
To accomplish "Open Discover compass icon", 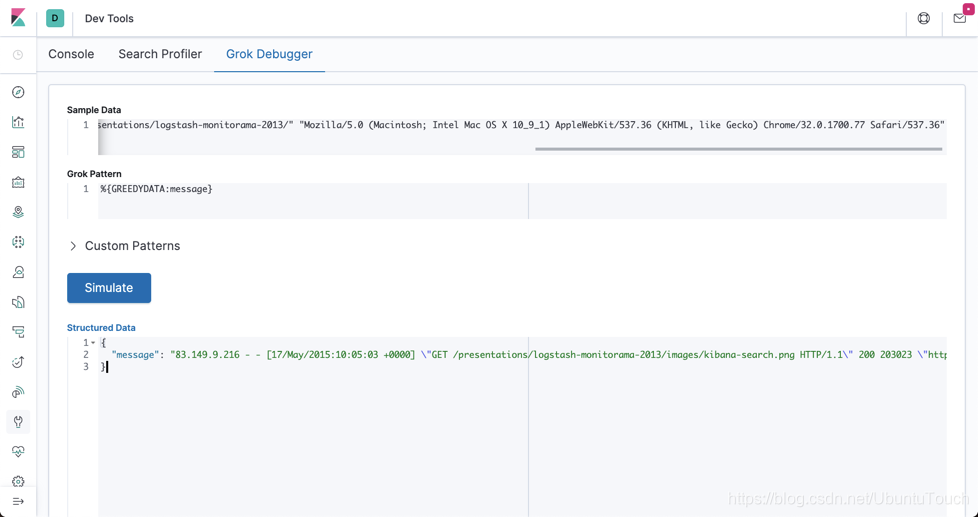I will (18, 92).
